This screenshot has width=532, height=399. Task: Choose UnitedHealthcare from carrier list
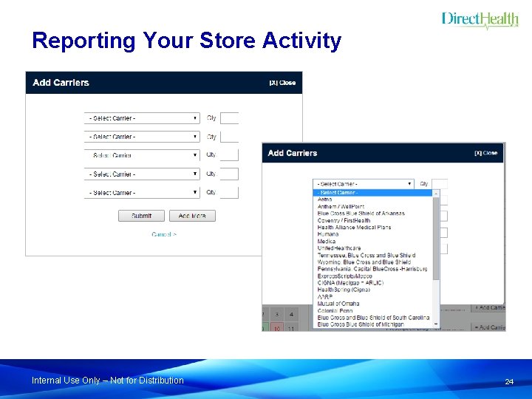(x=372, y=248)
